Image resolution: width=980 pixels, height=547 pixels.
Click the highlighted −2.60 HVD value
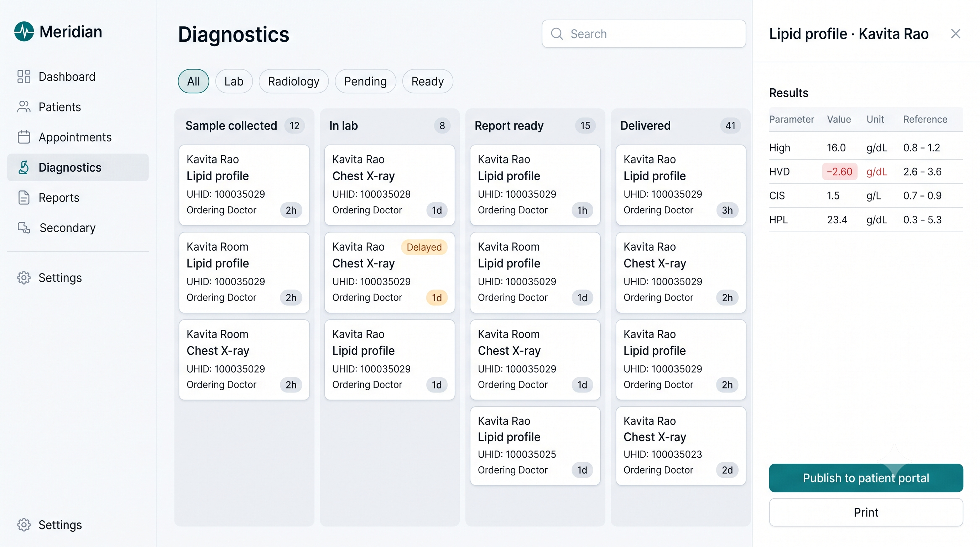tap(840, 172)
